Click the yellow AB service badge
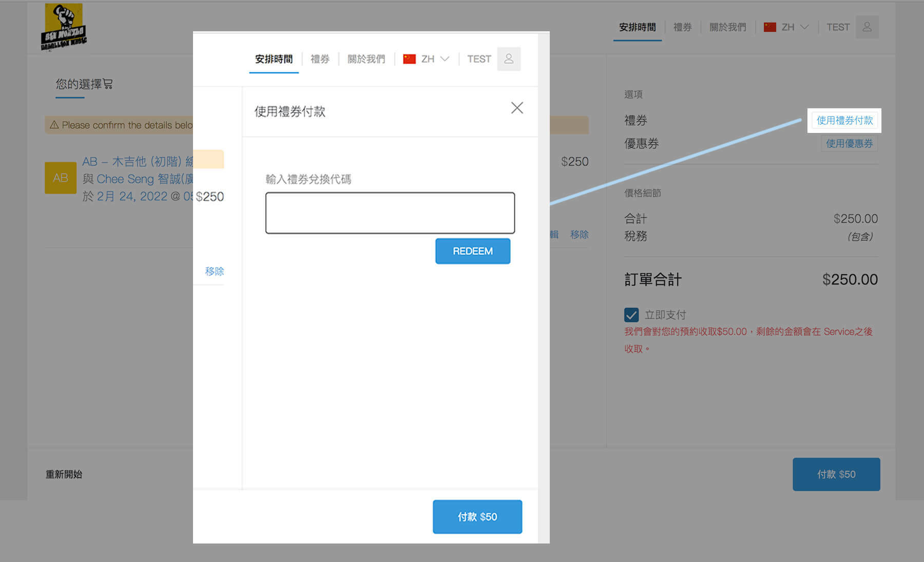 click(x=61, y=178)
